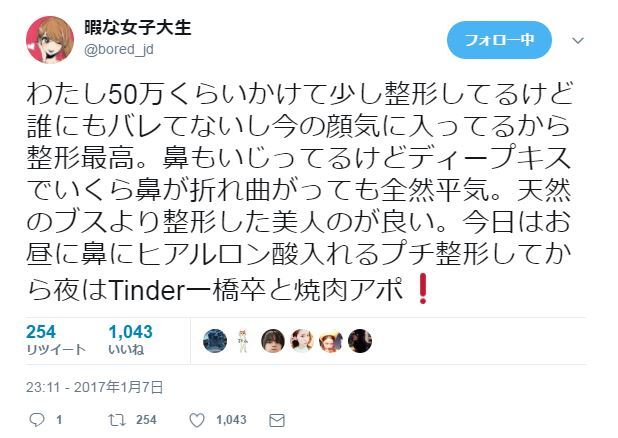
Task: Open the 23:11 - 2017年1月7日 timestamp
Action: point(95,387)
